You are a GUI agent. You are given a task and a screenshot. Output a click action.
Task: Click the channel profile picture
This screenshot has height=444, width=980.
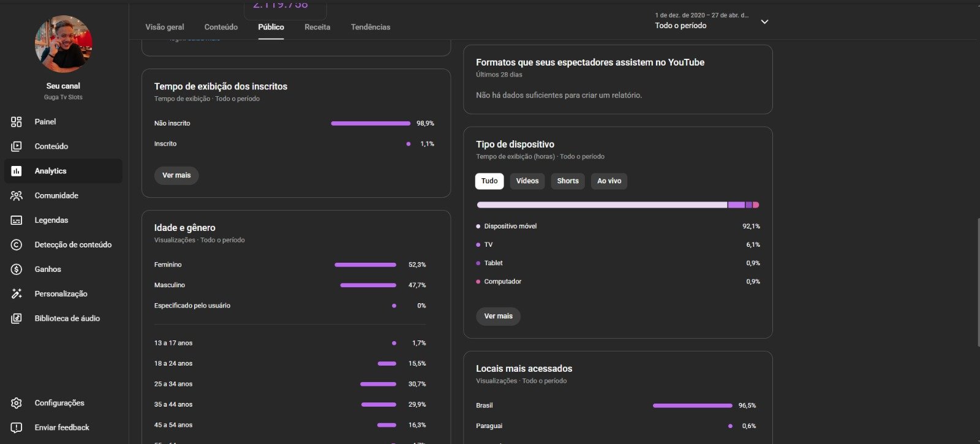pos(64,44)
